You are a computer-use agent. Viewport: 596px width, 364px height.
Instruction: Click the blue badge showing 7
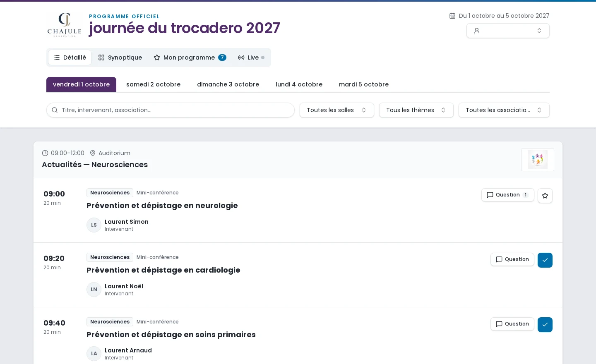pyautogui.click(x=222, y=57)
